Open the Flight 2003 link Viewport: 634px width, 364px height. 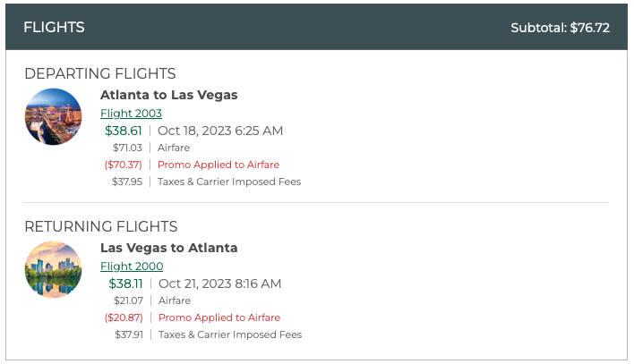[131, 114]
